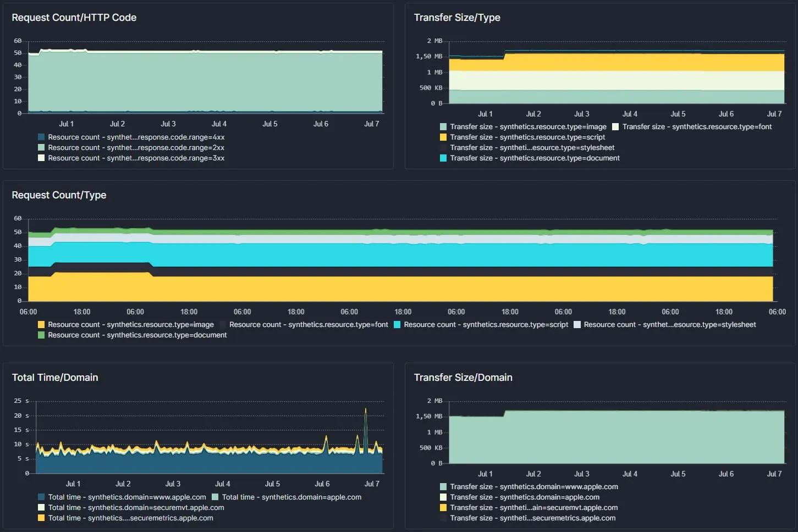Click the 25 s y-axis label

point(21,401)
